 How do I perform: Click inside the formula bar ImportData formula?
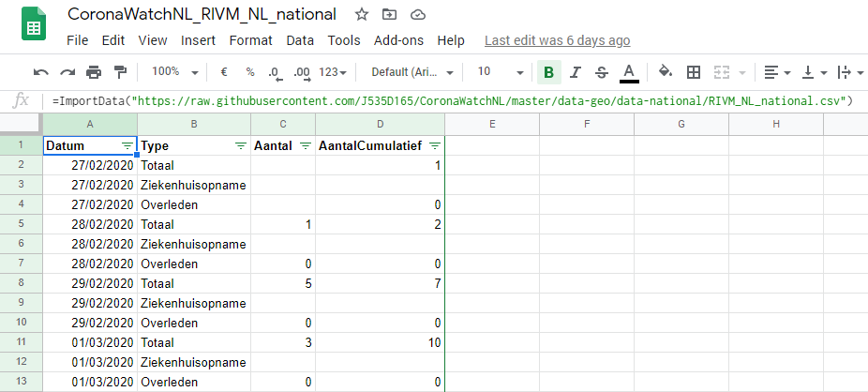click(453, 101)
